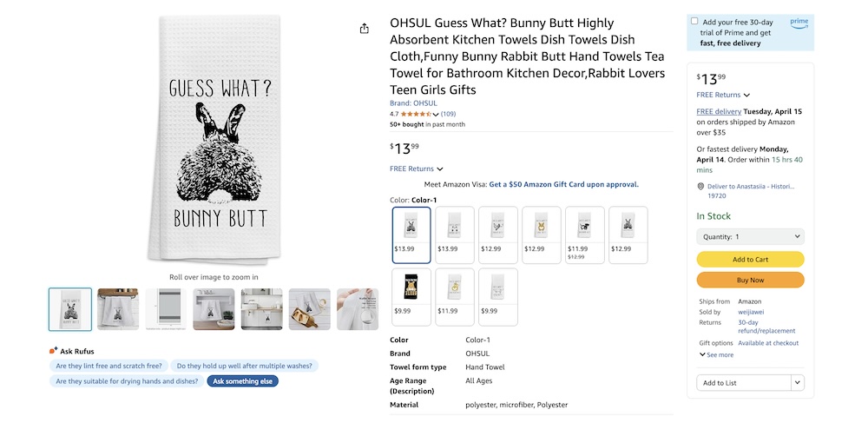Click the share icon beside the product image

pos(365,29)
